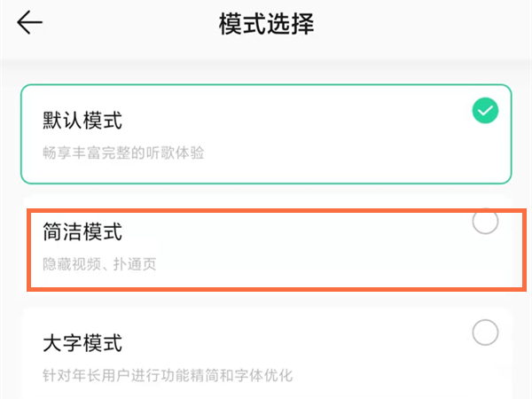Click the green checkmark icon on 默认模式
This screenshot has width=532, height=399.
[x=485, y=111]
